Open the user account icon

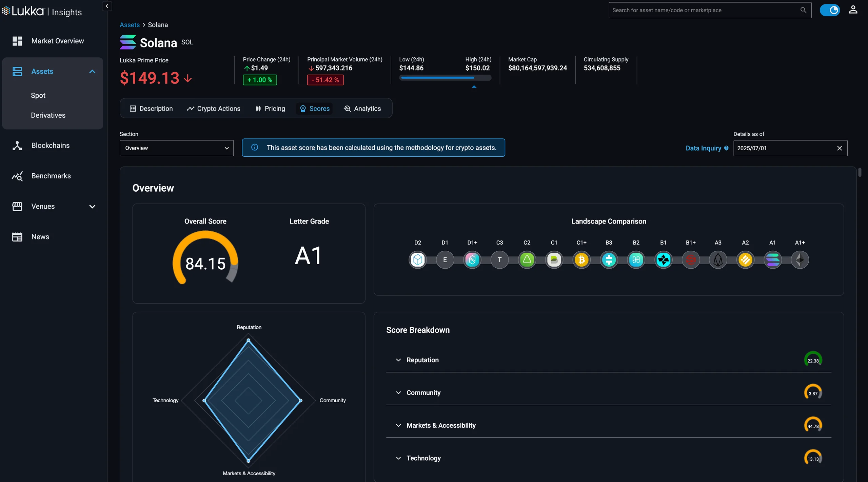[853, 10]
